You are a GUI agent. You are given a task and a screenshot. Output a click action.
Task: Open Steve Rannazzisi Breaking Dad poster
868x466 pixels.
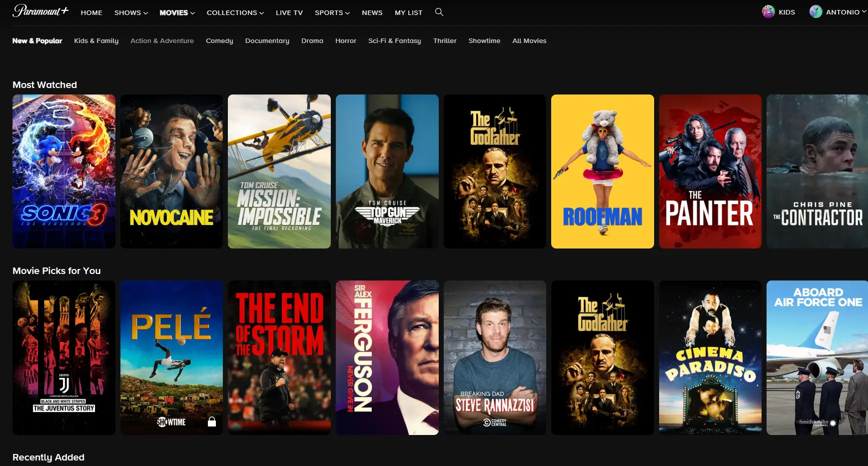tap(495, 357)
